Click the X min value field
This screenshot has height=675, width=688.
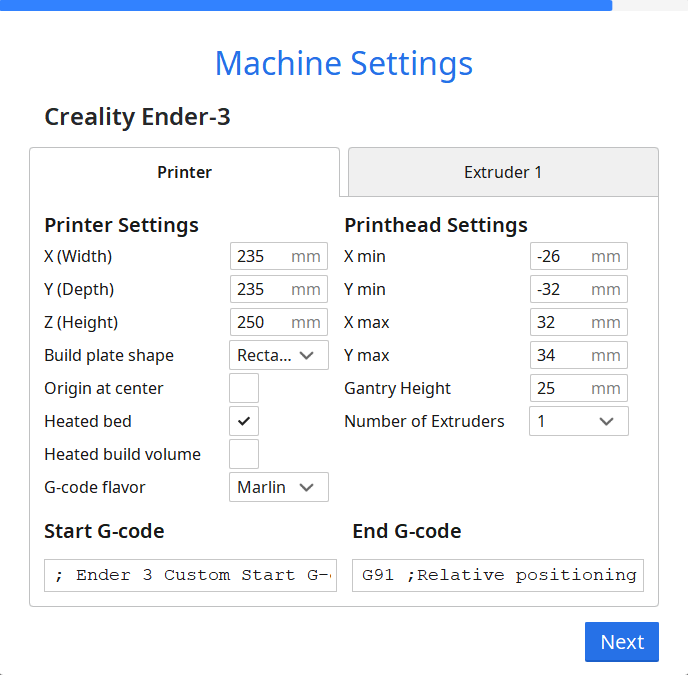(579, 256)
